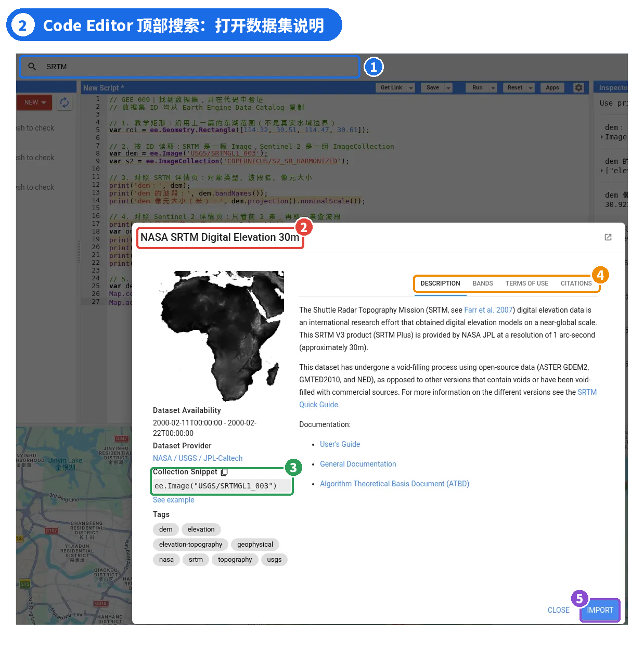Click the IMPORT button
This screenshot has height=646, width=644.
click(x=600, y=610)
